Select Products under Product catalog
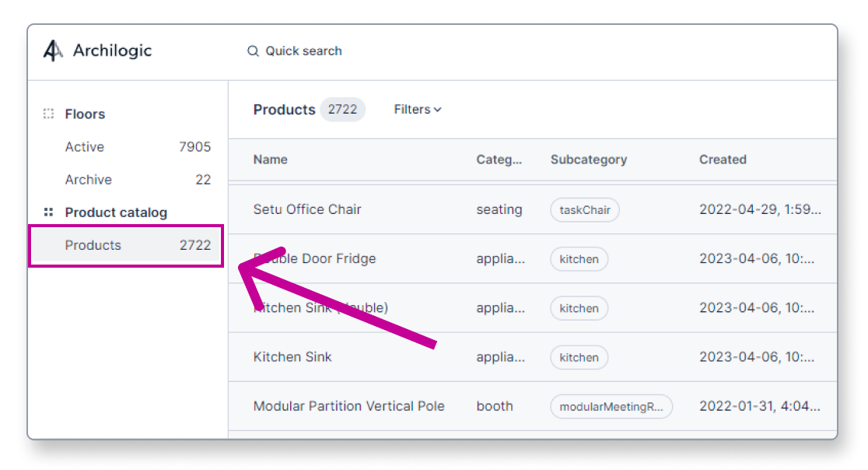868x470 pixels. click(93, 245)
